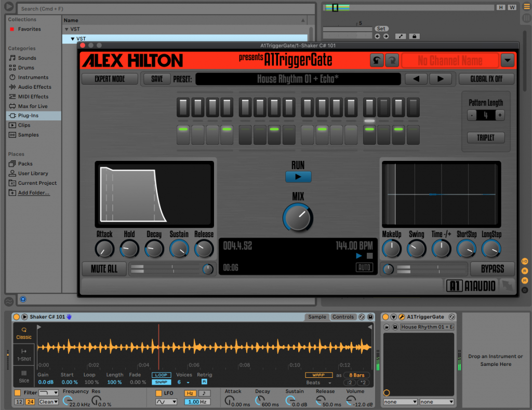Open the left 'none' sidechain dropdown on A1TriggerGate
Image resolution: width=532 pixels, height=410 pixels.
click(400, 401)
